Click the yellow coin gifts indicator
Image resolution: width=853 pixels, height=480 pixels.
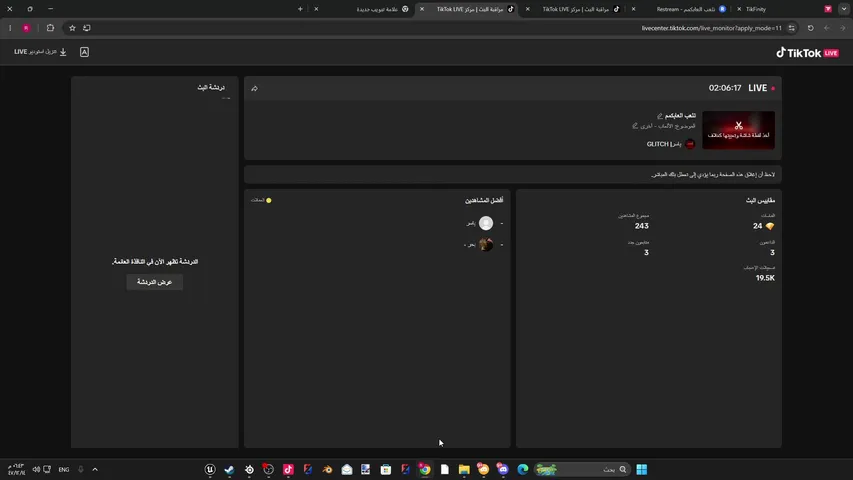point(268,200)
